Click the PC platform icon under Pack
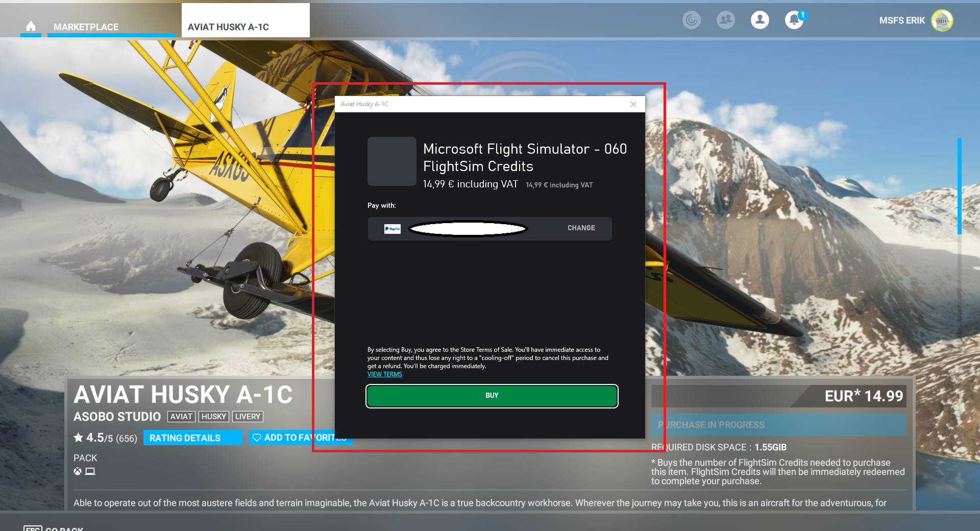Screen dimensions: 980x531 (90, 471)
